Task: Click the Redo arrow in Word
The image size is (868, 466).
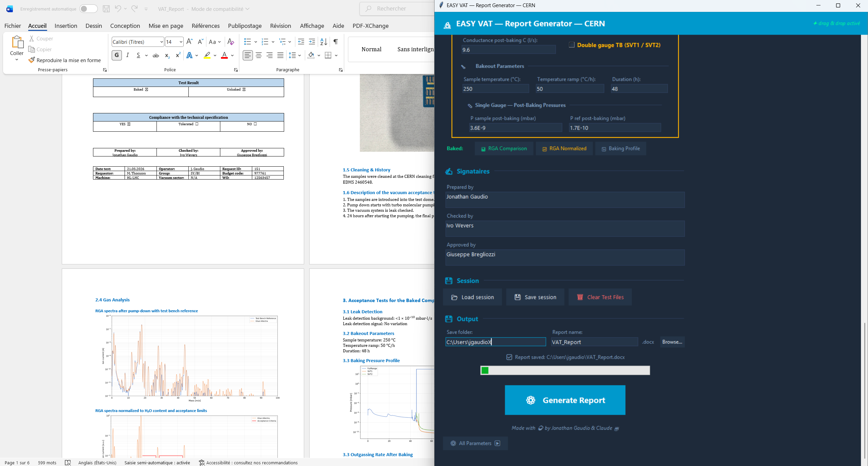Action: 134,9
